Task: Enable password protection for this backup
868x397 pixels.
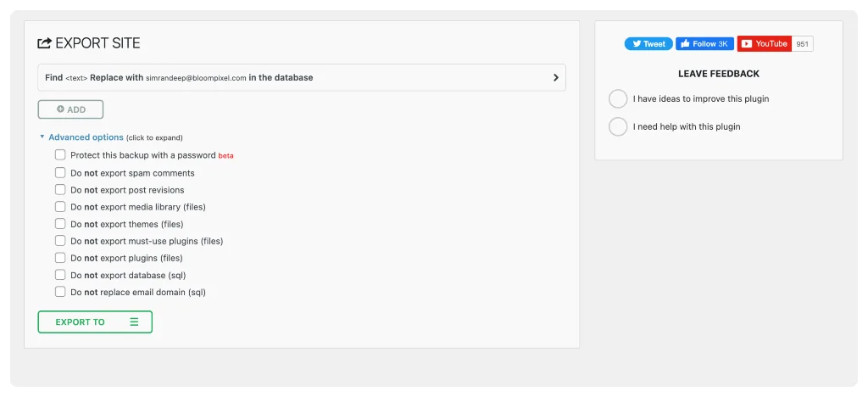Action: click(60, 155)
